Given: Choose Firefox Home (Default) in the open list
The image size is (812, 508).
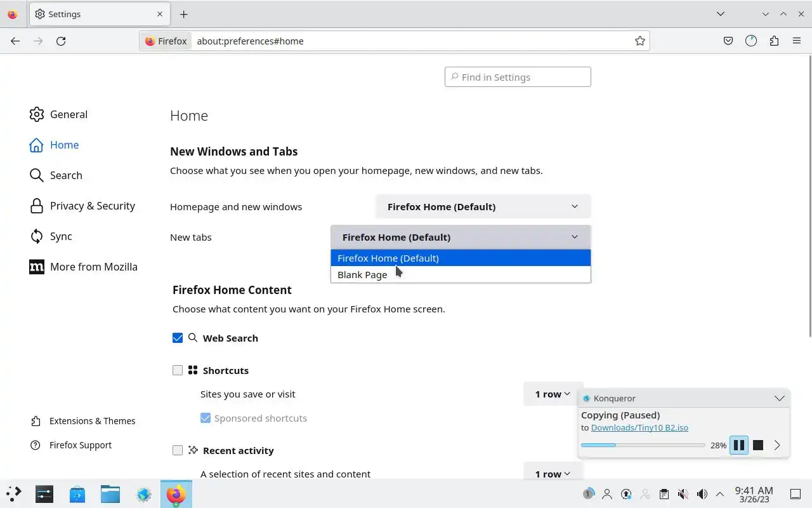Looking at the screenshot, I should pos(461,258).
